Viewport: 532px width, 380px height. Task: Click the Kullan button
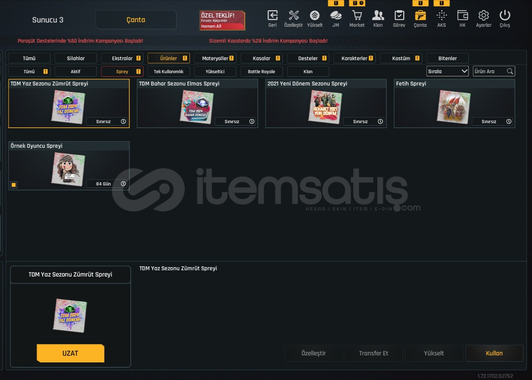click(494, 353)
